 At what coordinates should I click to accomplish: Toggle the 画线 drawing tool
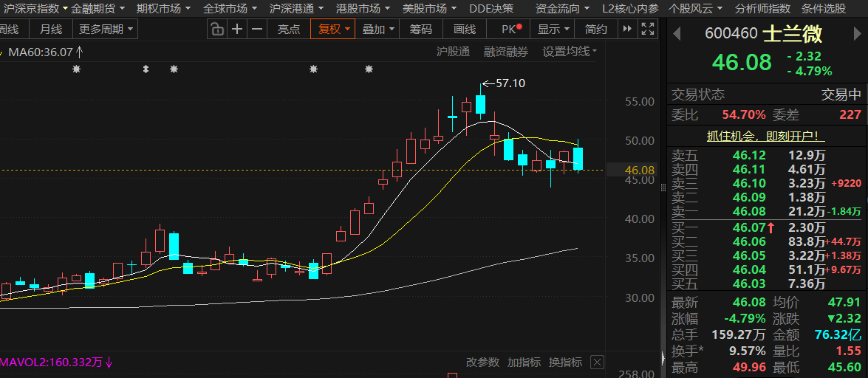pyautogui.click(x=465, y=30)
